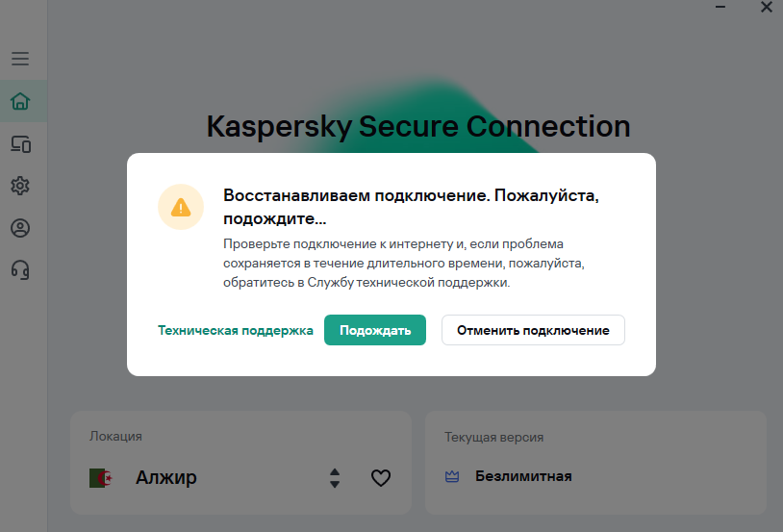Image resolution: width=783 pixels, height=532 pixels.
Task: Click the Алжир location name
Action: (x=166, y=478)
